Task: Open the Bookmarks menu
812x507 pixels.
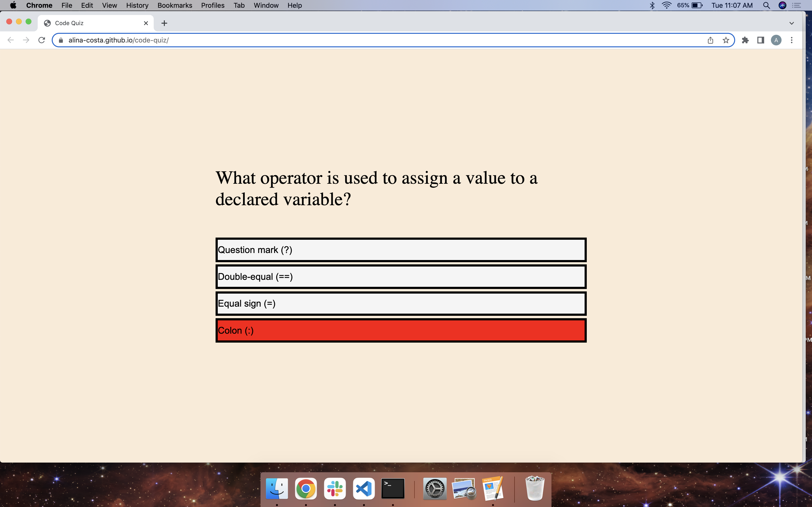Action: (x=174, y=5)
